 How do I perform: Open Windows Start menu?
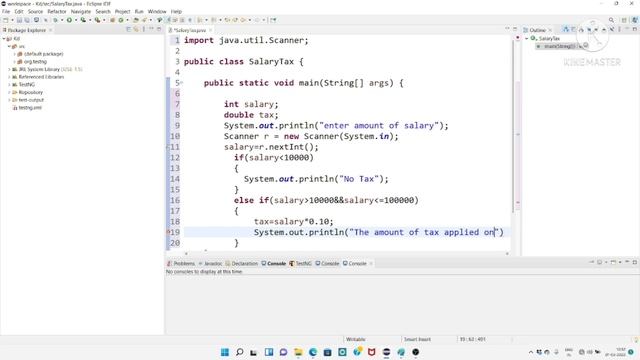[x=225, y=352]
